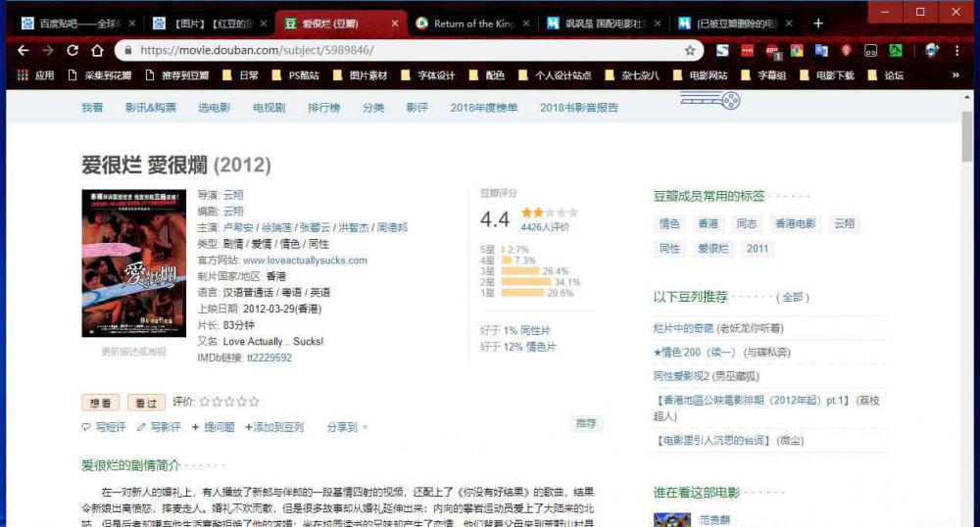Viewport: 980px width, 527px height.
Task: Open the 推荐到豆瓣 bookmark
Action: click(x=176, y=74)
